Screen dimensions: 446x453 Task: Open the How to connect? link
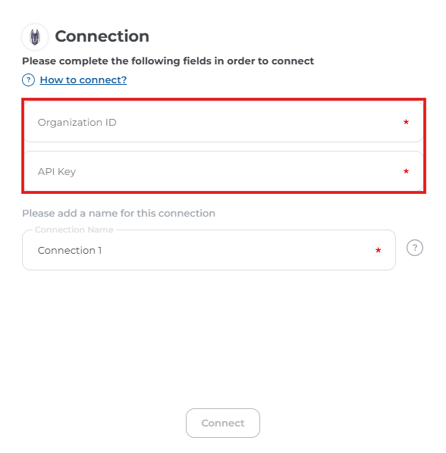(x=83, y=80)
